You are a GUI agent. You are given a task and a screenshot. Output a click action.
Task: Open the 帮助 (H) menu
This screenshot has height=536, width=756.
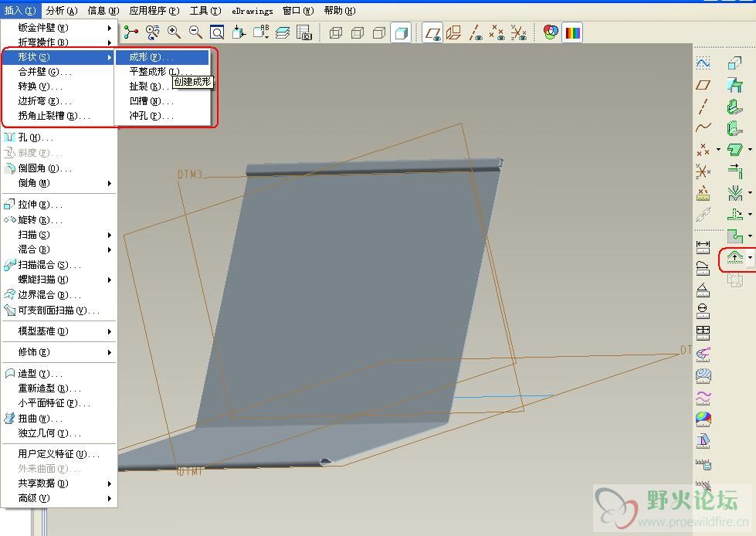340,11
